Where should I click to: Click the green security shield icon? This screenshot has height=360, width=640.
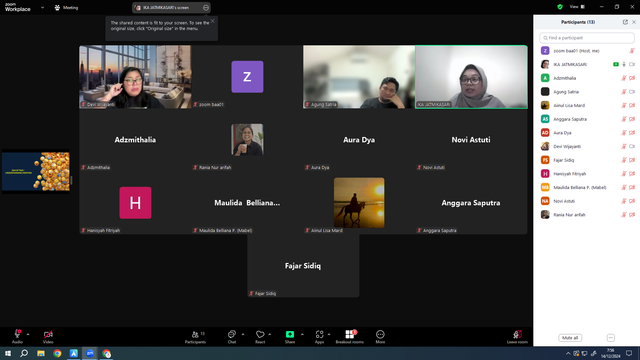[x=560, y=7]
